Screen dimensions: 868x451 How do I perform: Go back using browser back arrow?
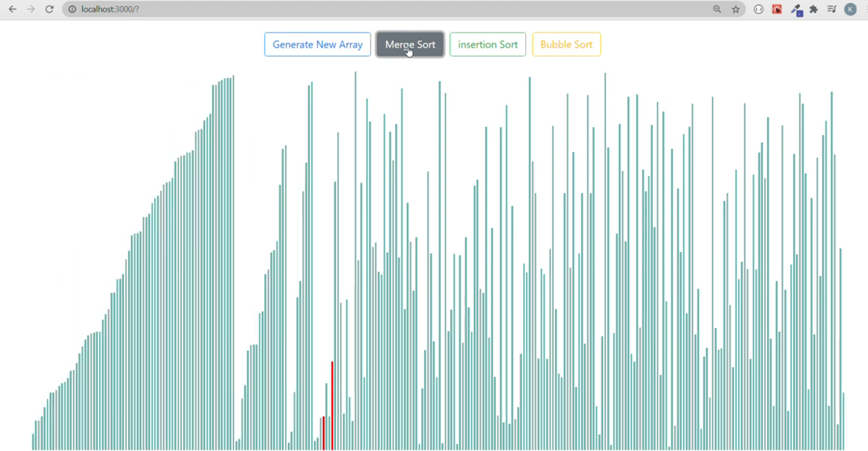[12, 9]
